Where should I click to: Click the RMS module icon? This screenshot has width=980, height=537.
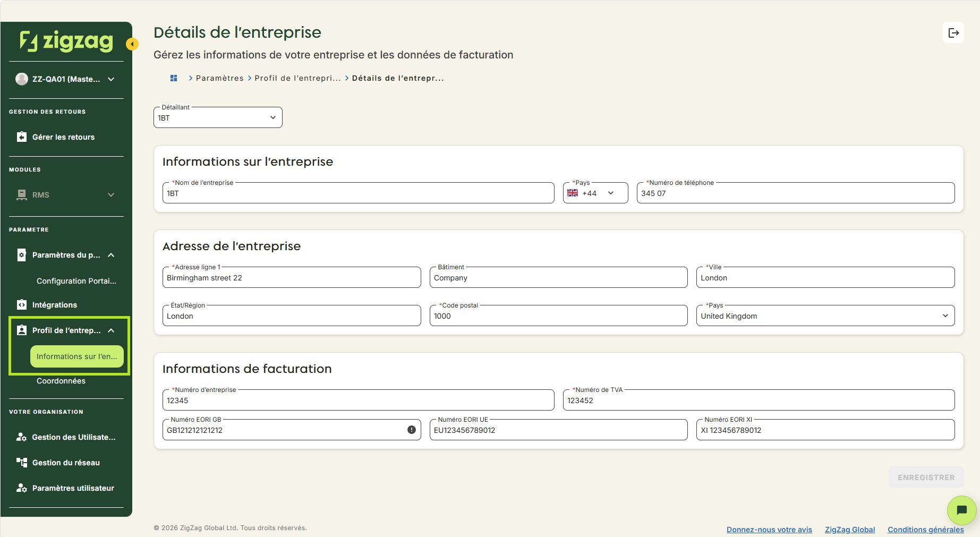22,195
